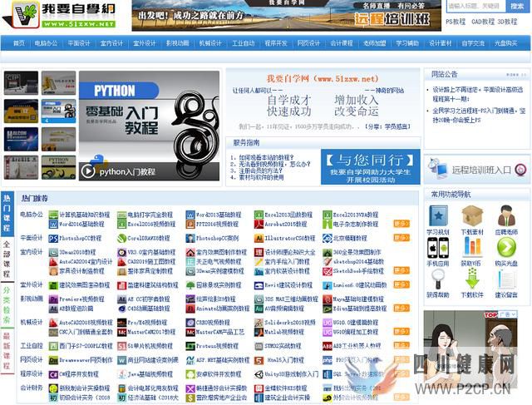Click the 远程培训班入口 button

[x=477, y=170]
